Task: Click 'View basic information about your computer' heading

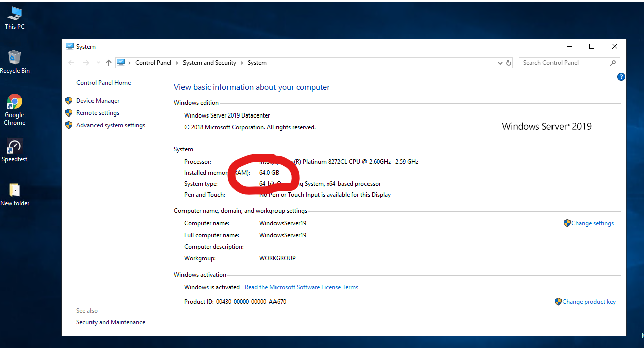Action: coord(252,87)
